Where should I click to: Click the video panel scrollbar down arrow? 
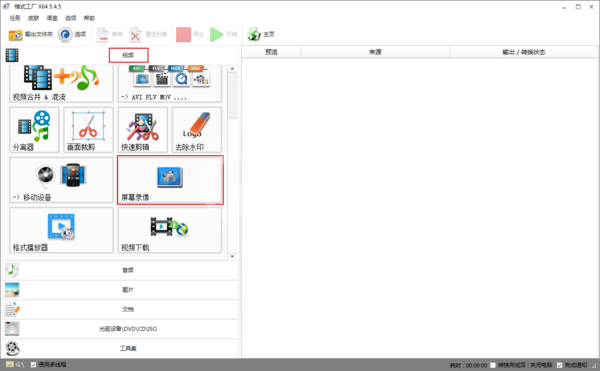[x=232, y=257]
